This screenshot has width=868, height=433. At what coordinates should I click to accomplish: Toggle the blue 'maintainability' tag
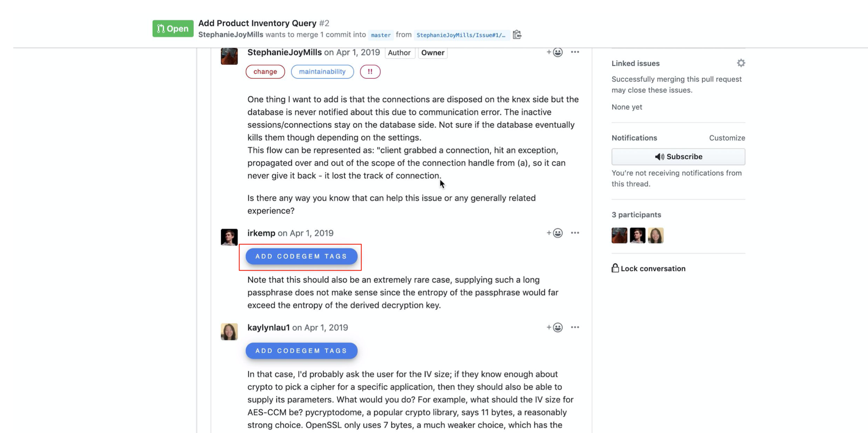[x=322, y=72]
